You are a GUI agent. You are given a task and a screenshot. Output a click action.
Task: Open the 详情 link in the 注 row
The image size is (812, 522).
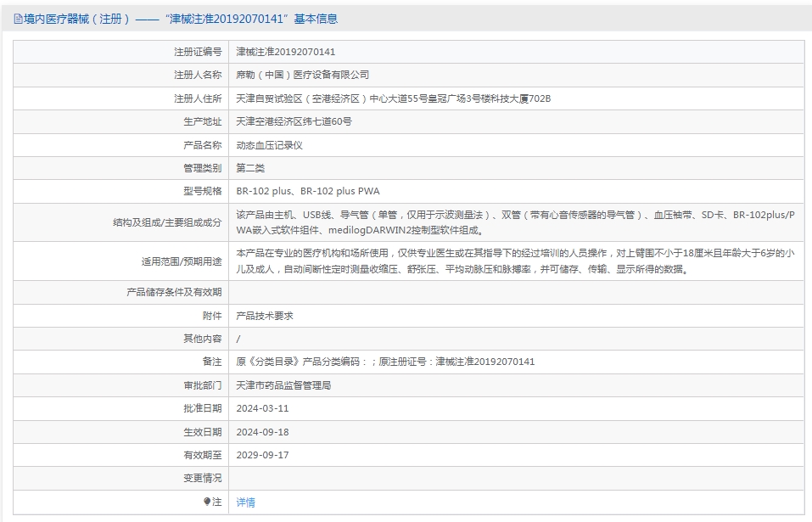tap(245, 502)
